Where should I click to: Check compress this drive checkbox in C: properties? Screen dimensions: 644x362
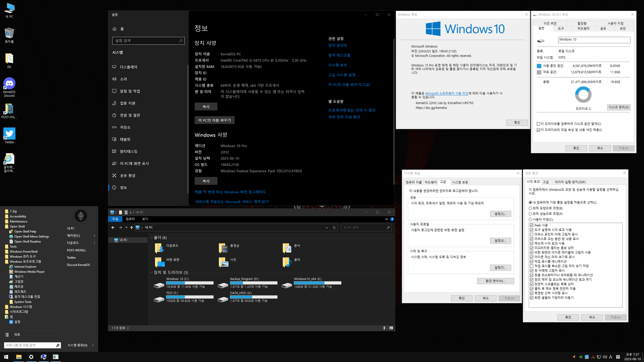pos(538,124)
